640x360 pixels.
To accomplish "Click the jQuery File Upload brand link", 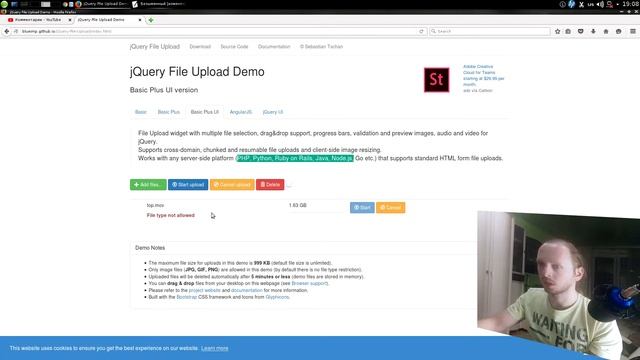I will [155, 47].
